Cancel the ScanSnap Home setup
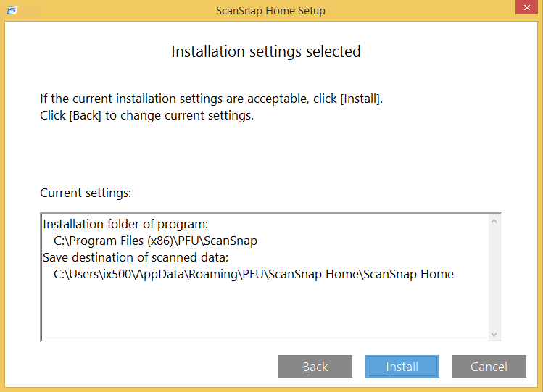The width and height of the screenshot is (543, 392). pos(489,367)
